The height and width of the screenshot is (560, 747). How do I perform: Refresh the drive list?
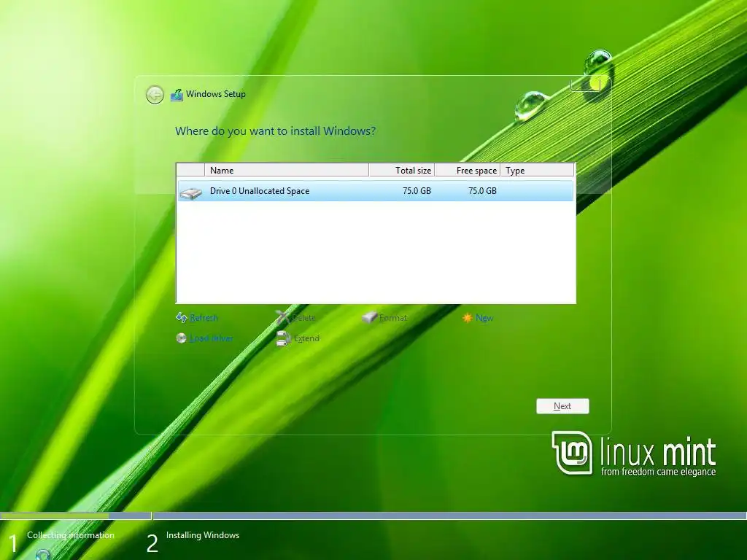coord(204,318)
